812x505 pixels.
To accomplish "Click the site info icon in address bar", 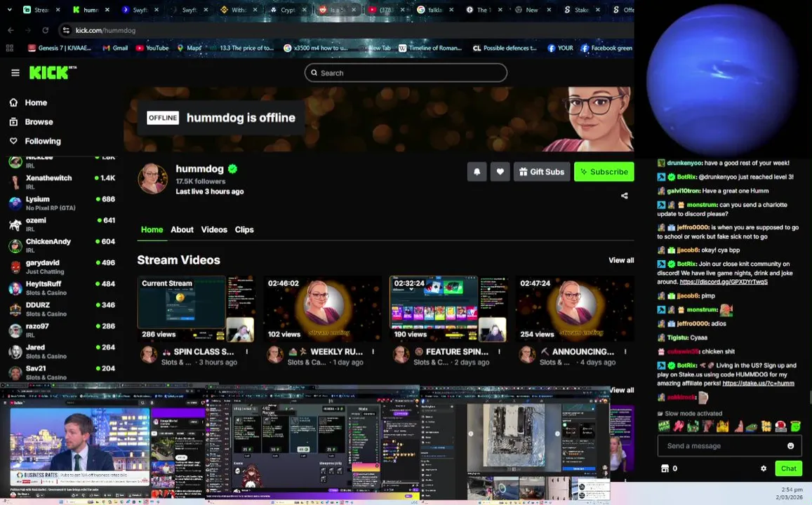I will [x=66, y=31].
